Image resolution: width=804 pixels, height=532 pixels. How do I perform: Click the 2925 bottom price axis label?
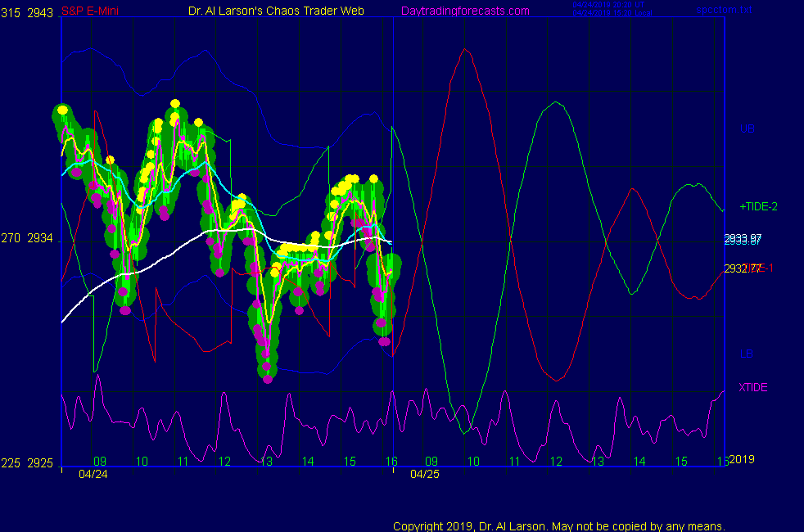41,463
